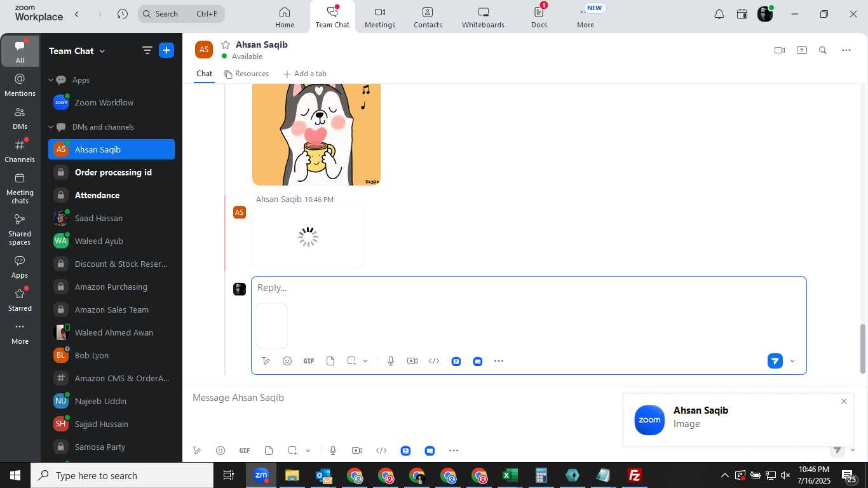
Task: Click the Reply text field
Action: coord(529,288)
